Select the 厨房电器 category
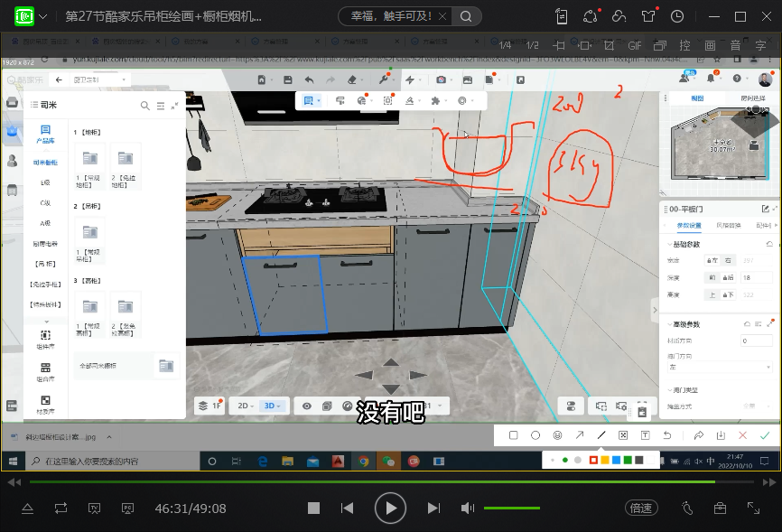The width and height of the screenshot is (782, 532). [45, 244]
